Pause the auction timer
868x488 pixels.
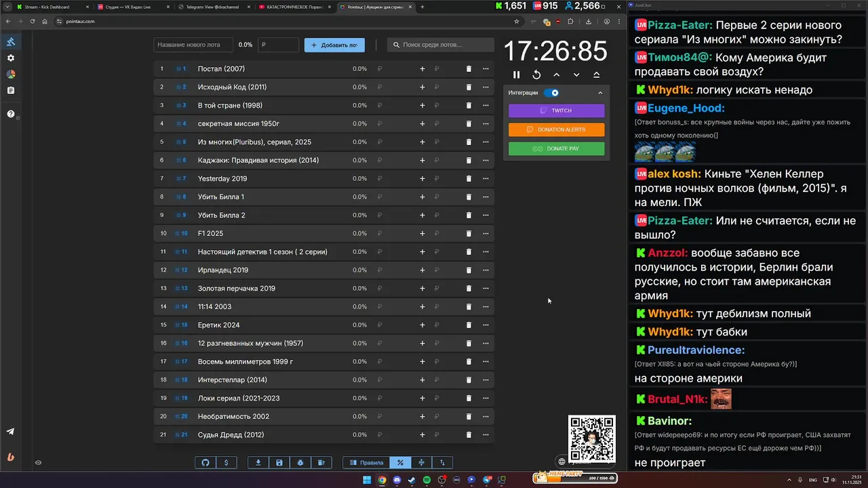[517, 75]
